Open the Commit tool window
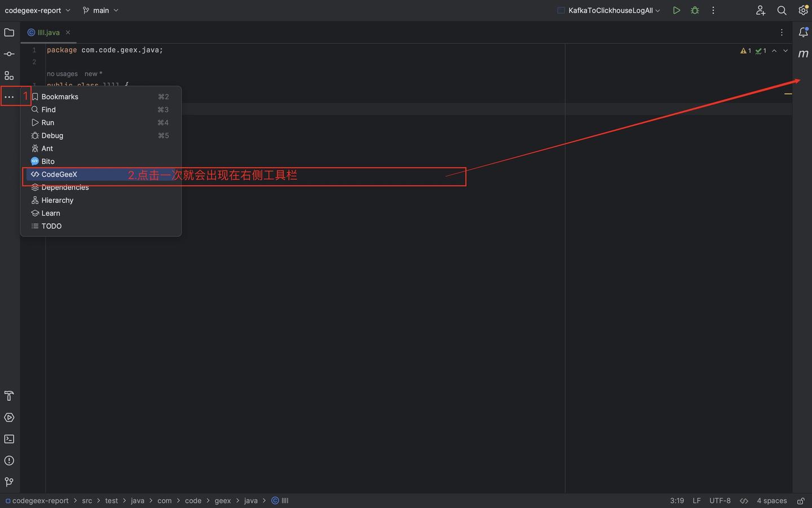Viewport: 812px width, 508px height. (x=9, y=54)
